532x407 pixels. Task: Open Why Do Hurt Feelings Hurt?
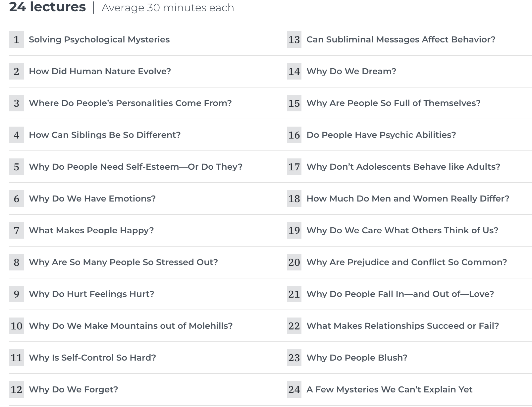pos(91,294)
